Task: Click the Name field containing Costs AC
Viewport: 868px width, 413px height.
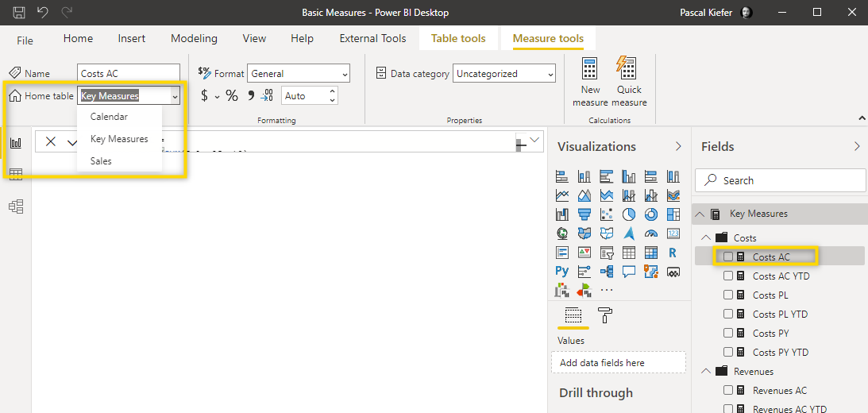Action: tap(129, 74)
